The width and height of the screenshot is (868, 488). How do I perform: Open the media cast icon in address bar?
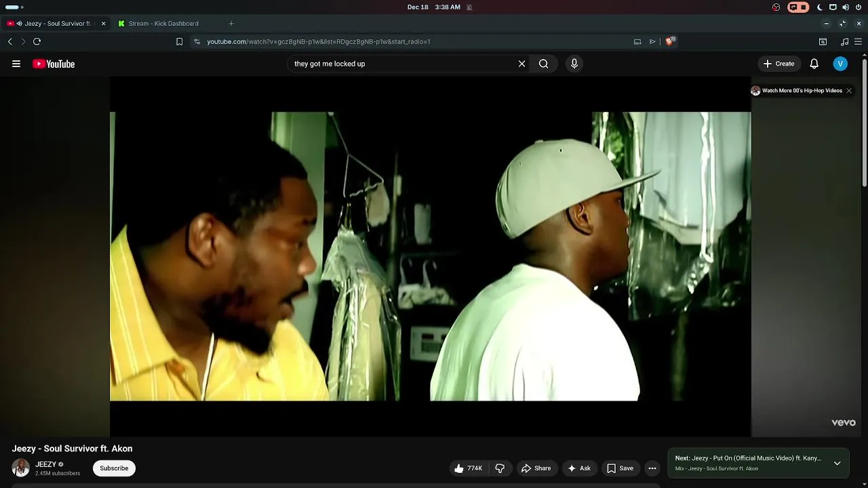[637, 41]
